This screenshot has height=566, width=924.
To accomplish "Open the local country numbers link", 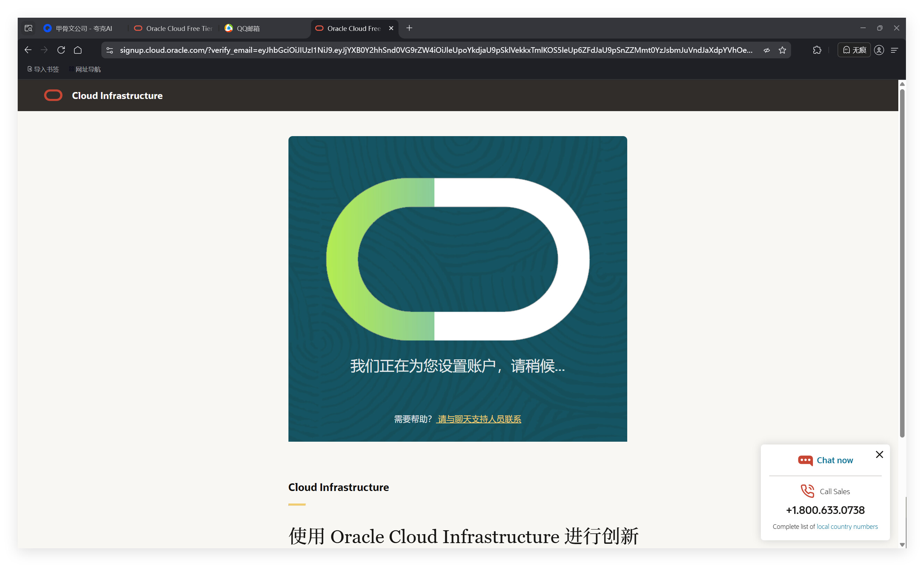I will (x=847, y=526).
